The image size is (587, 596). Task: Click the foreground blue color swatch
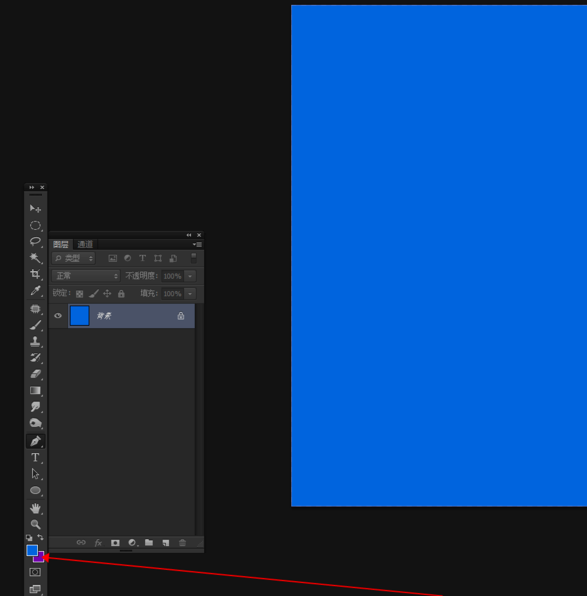coord(32,550)
